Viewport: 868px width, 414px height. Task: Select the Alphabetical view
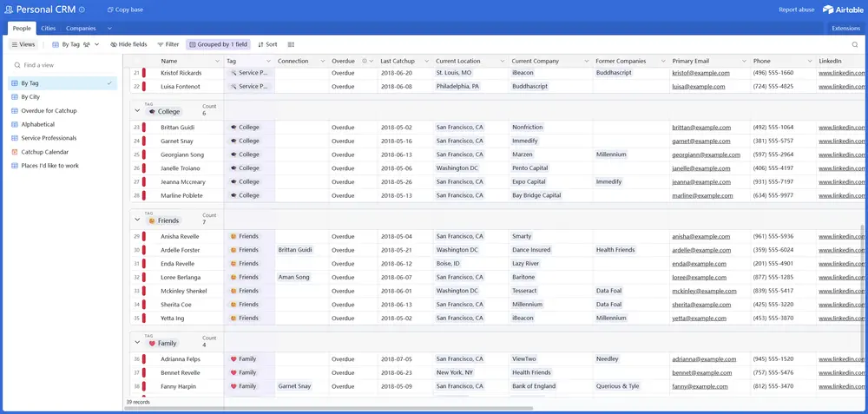[x=62, y=124]
